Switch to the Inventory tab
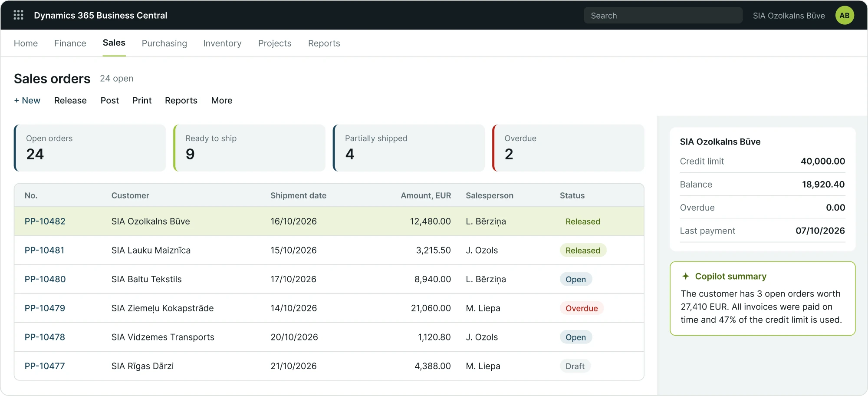This screenshot has height=396, width=868. pos(222,43)
